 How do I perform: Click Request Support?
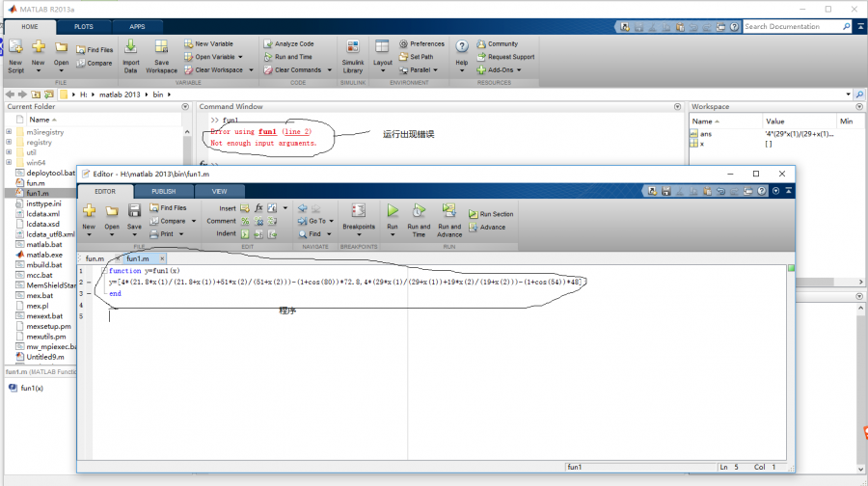pyautogui.click(x=505, y=57)
